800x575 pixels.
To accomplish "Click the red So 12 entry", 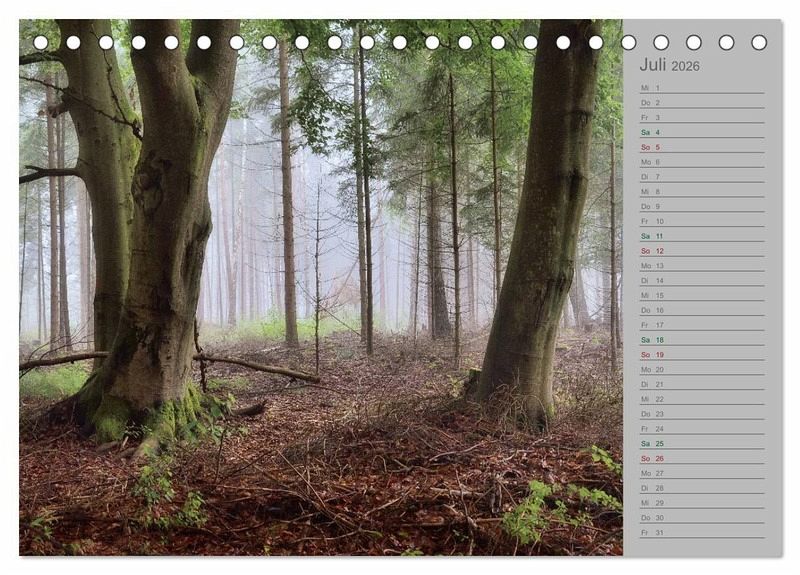I will pyautogui.click(x=651, y=251).
